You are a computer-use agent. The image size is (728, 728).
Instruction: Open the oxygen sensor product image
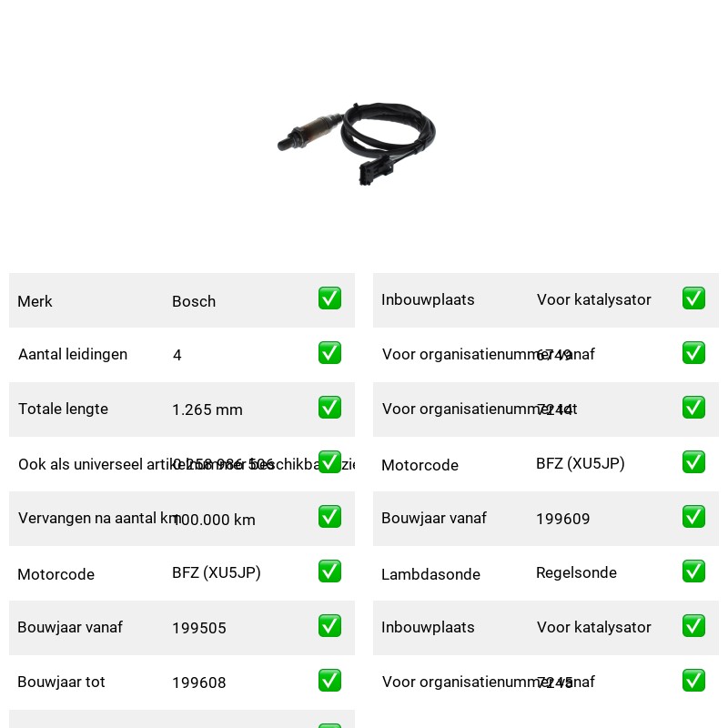tap(357, 144)
